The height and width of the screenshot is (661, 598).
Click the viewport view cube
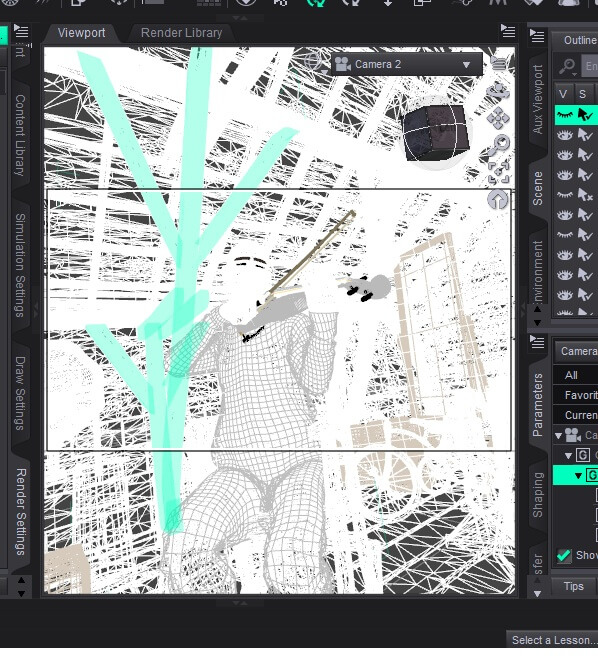pyautogui.click(x=435, y=131)
